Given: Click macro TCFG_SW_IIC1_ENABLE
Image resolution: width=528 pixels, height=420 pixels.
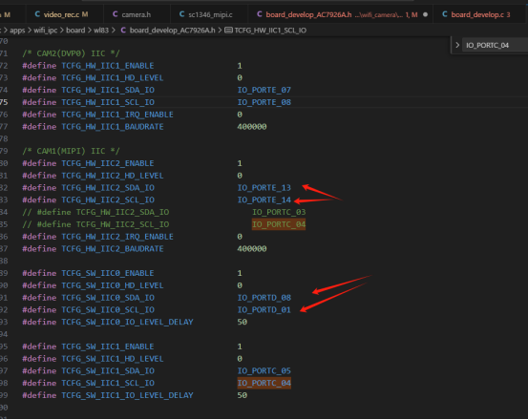Looking at the screenshot, I should 108,346.
